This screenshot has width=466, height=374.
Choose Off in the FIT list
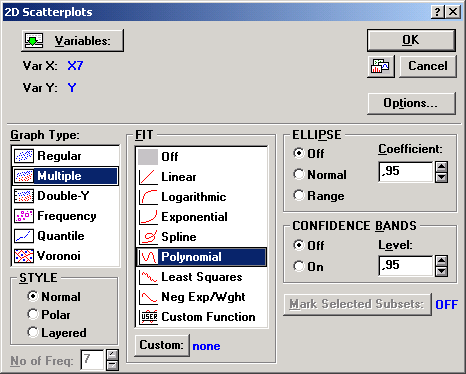pyautogui.click(x=202, y=157)
